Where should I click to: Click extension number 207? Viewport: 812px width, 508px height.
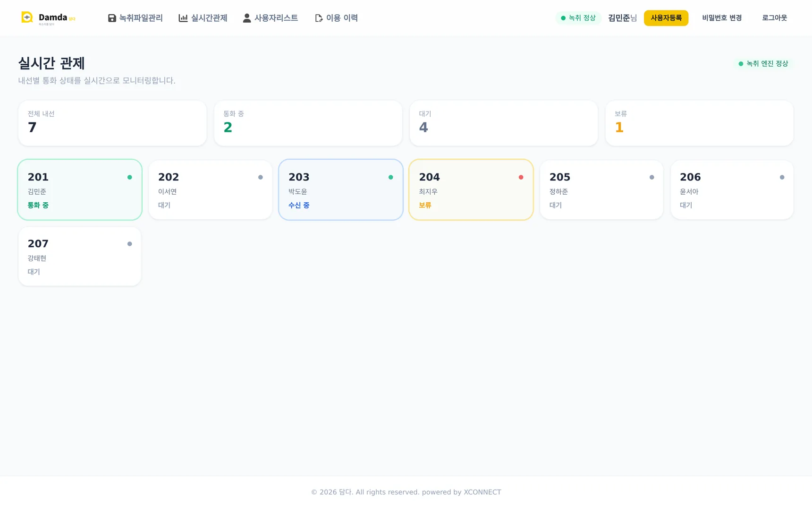(38, 244)
